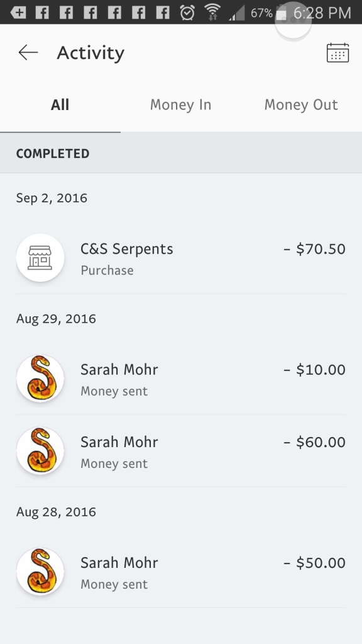Open the -$10.00 Sarah Mohr transaction
Viewport: 362px width, 644px height.
tap(181, 379)
